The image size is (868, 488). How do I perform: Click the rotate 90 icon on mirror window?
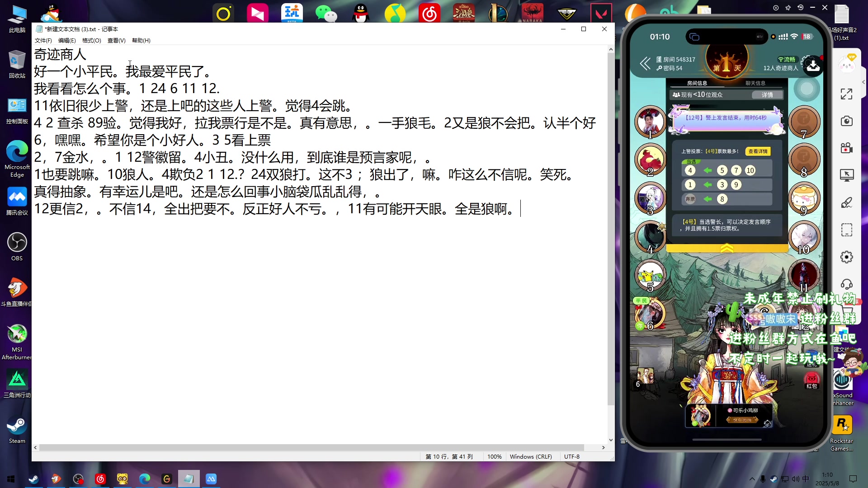tap(800, 8)
